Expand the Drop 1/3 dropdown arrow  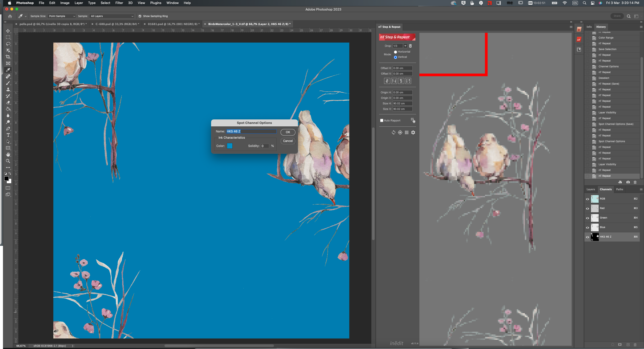(405, 46)
